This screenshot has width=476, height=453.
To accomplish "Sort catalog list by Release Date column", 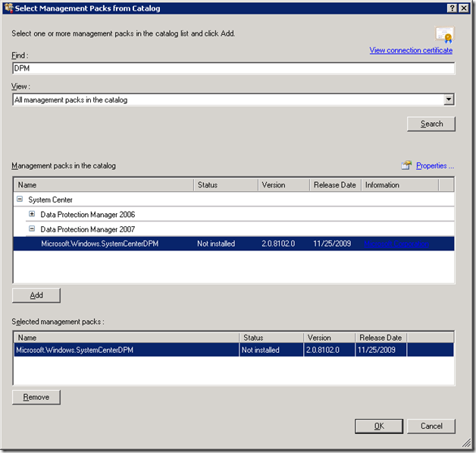I will pyautogui.click(x=336, y=185).
